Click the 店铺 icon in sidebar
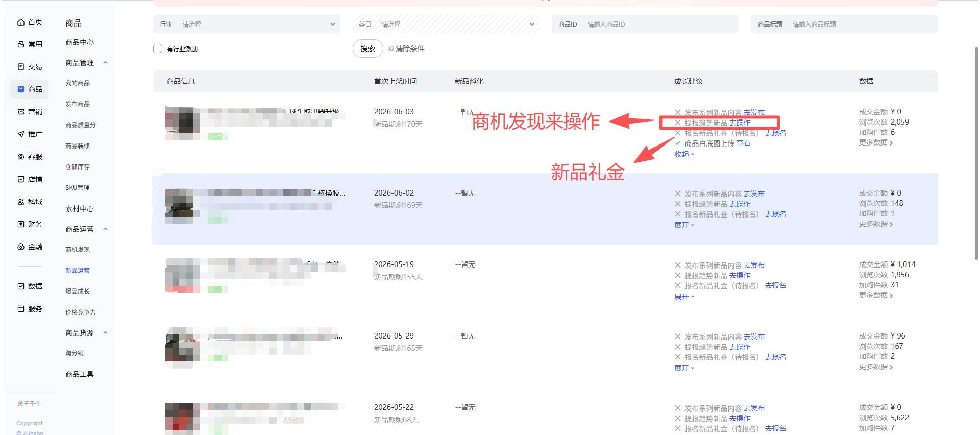 [21, 179]
